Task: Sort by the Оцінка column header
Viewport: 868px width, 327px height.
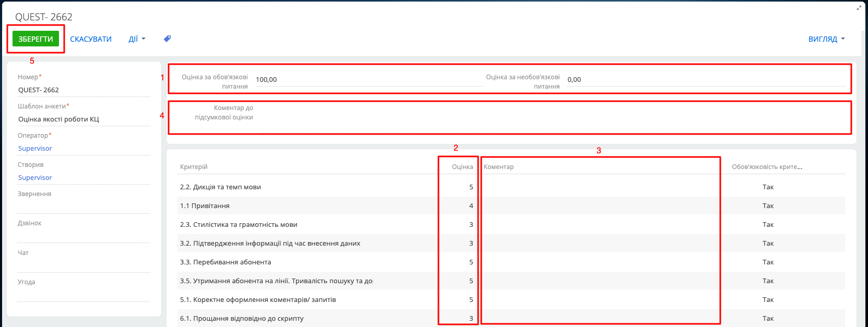Action: point(462,166)
